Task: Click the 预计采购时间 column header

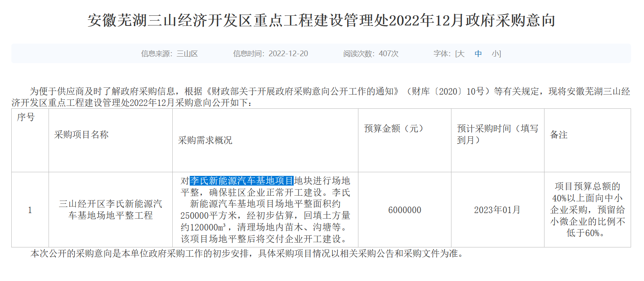Action: pos(497,134)
